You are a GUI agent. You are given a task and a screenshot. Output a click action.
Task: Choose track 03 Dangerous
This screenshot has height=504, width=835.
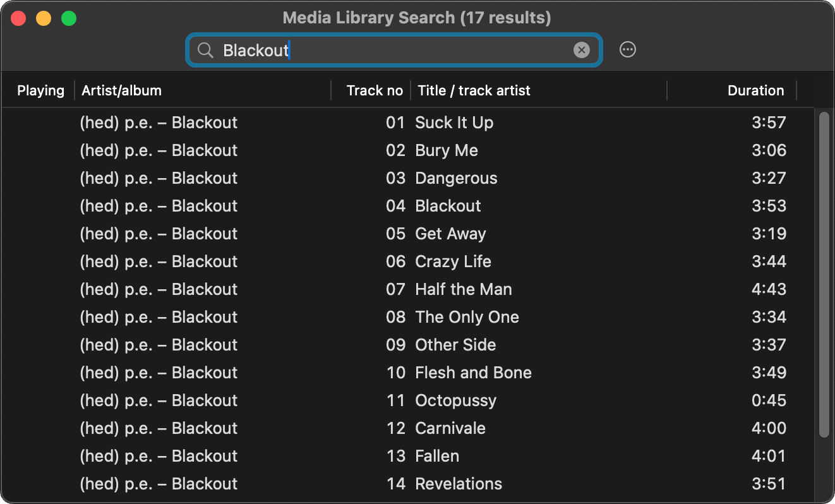[x=456, y=178]
